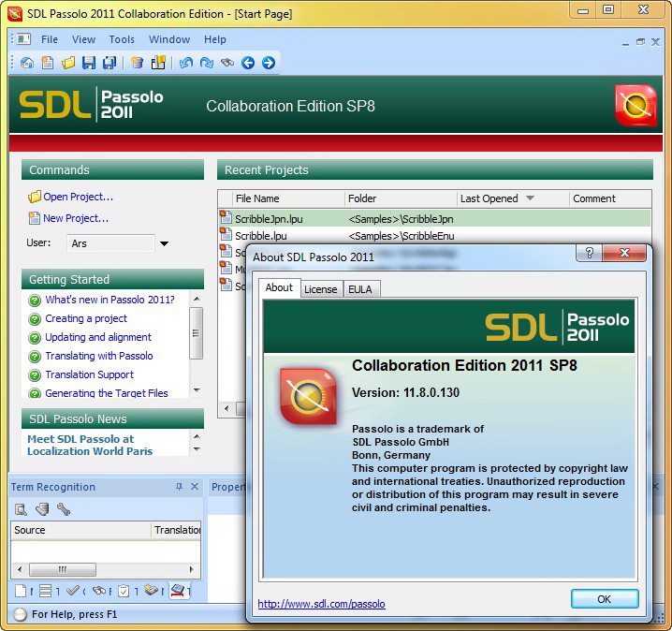
Task: Click the blue Forward arrow icon
Action: pos(269,63)
